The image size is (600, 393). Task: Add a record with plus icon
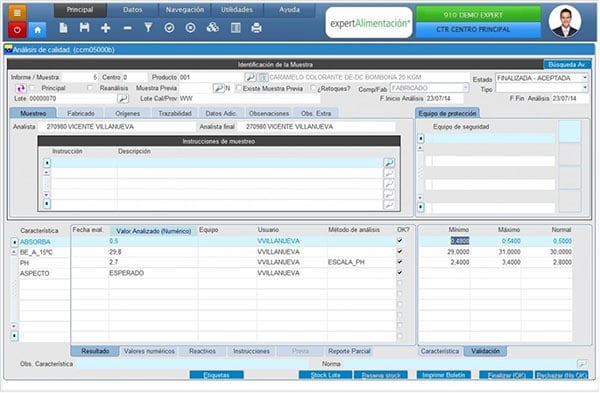click(106, 28)
